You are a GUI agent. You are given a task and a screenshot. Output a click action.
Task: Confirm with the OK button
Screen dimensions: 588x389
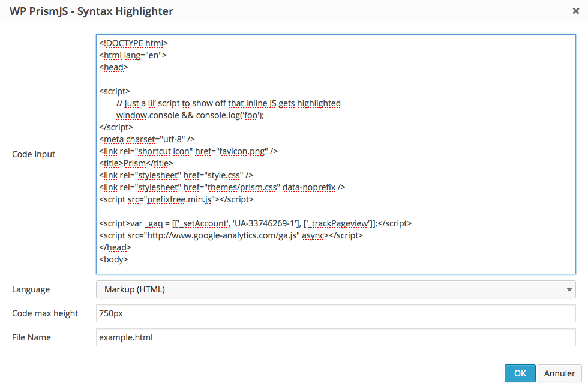click(x=520, y=373)
